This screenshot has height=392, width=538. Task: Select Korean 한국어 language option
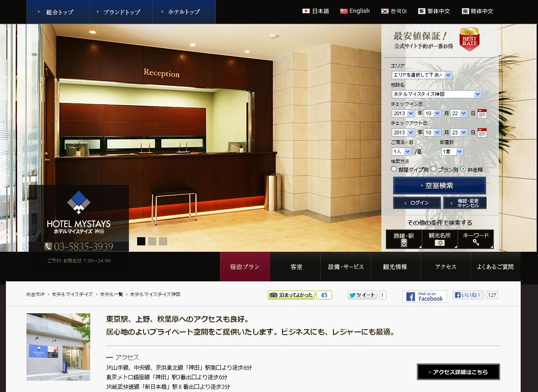[x=394, y=11]
